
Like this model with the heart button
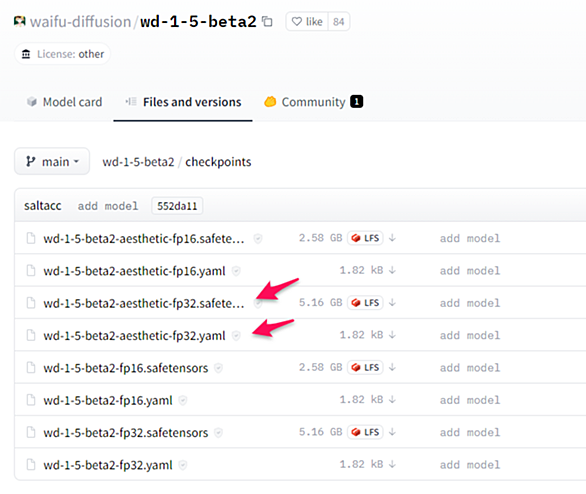pyautogui.click(x=307, y=22)
